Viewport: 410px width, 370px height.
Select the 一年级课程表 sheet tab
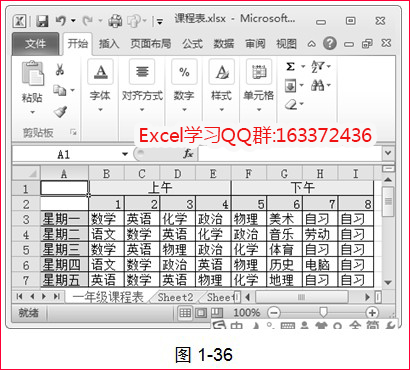[x=108, y=297]
